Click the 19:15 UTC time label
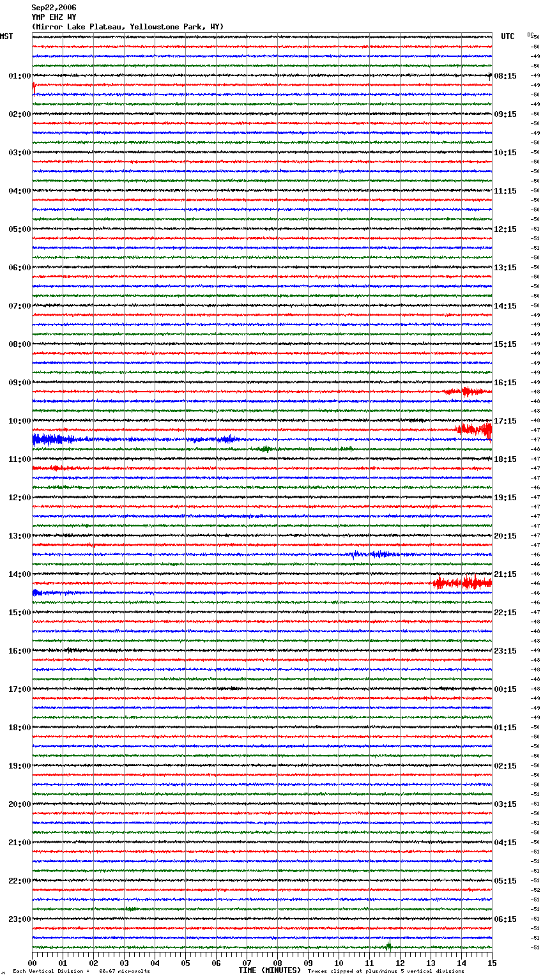 505,498
